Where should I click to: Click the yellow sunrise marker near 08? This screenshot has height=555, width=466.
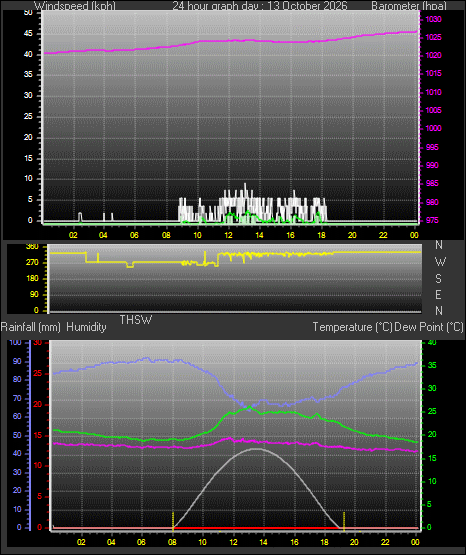(x=173, y=521)
